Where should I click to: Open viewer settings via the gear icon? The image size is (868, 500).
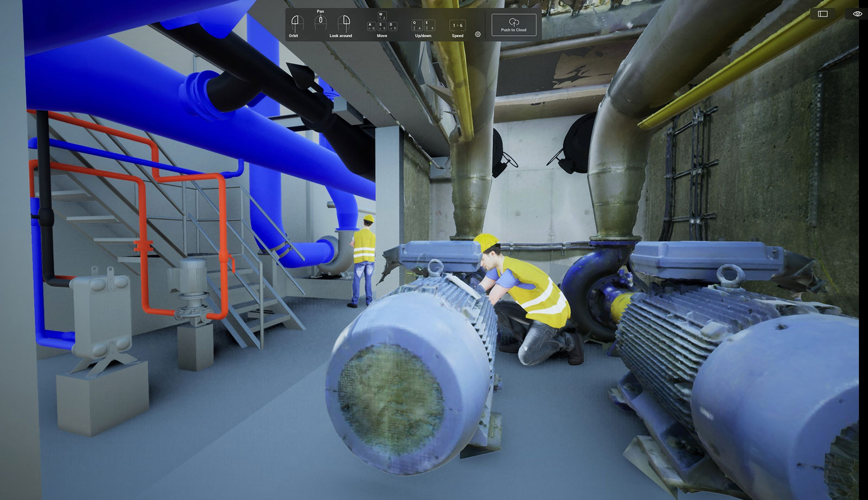(477, 34)
